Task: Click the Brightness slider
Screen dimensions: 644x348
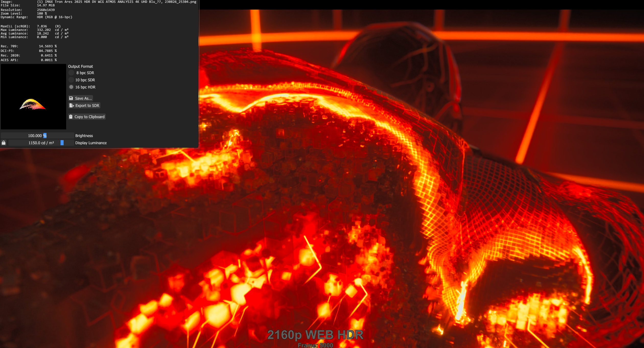Action: coord(37,136)
